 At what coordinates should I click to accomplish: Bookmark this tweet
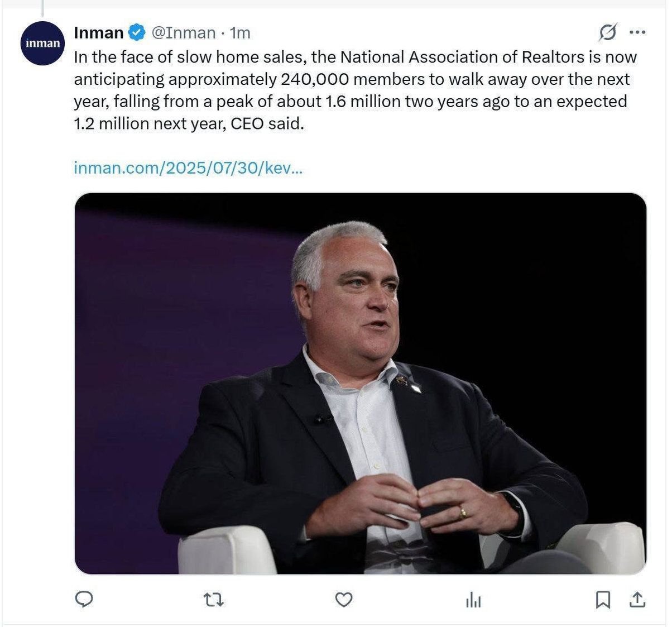tap(602, 600)
